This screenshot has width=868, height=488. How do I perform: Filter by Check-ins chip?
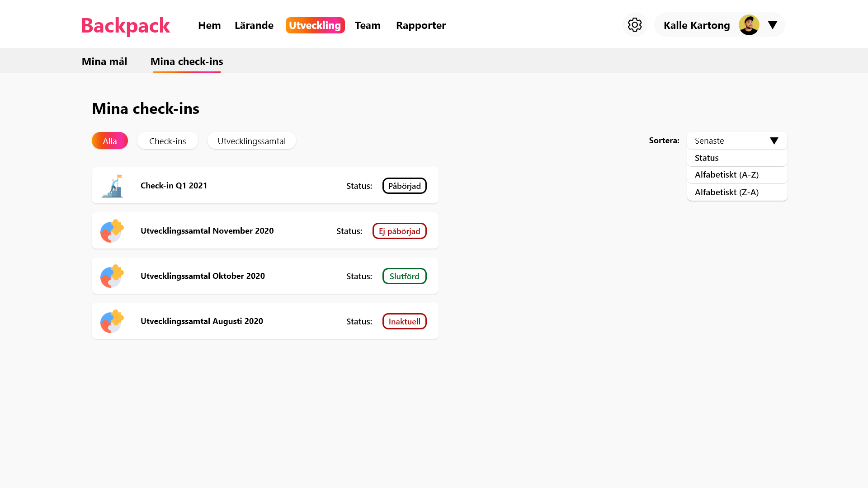pos(168,141)
